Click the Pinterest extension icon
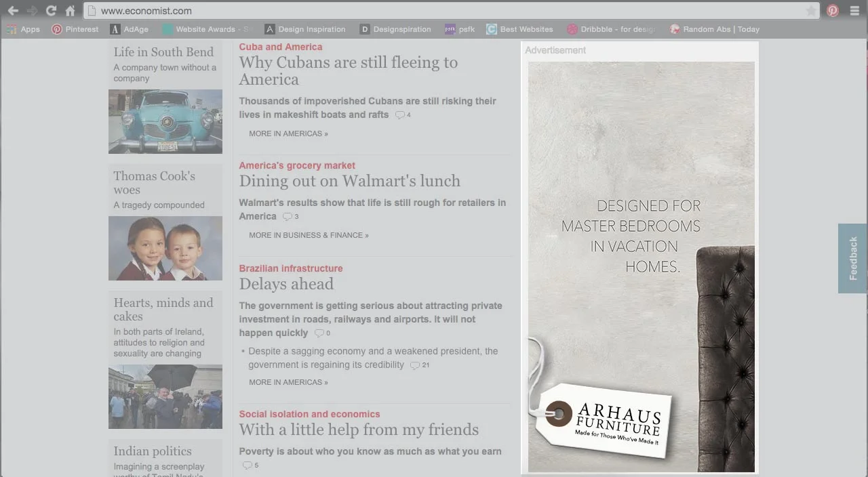This screenshot has height=477, width=868. click(x=833, y=11)
